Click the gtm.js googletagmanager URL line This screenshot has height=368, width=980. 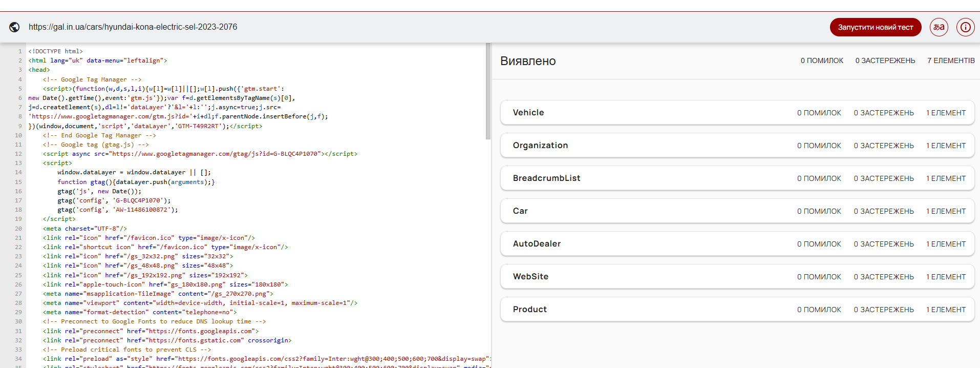pos(178,116)
